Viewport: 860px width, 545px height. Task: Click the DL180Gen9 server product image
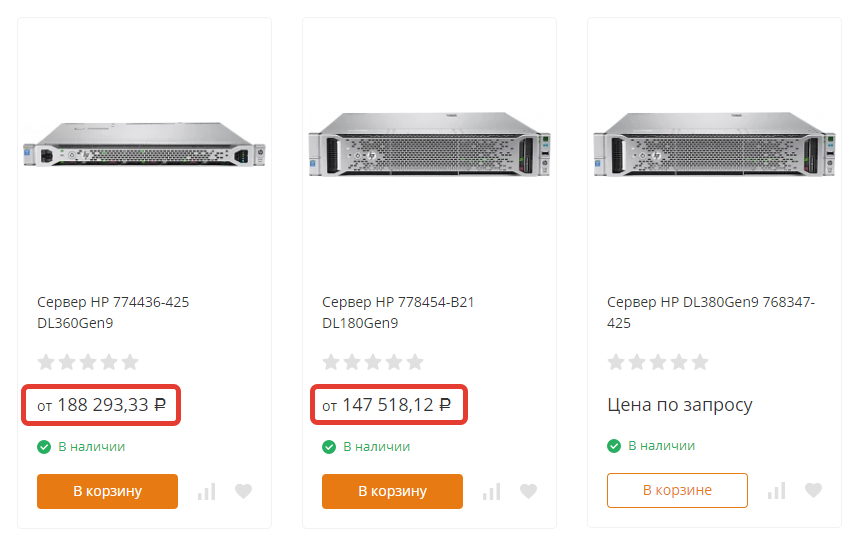(x=430, y=143)
